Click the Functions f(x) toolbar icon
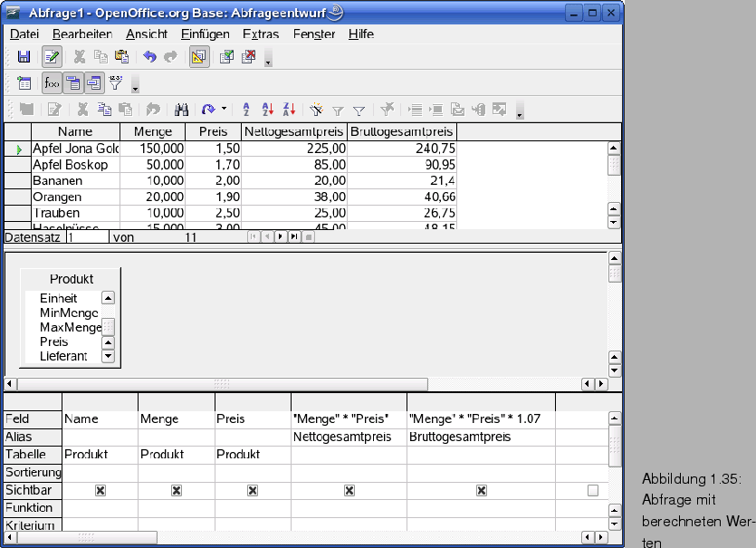 (x=52, y=83)
